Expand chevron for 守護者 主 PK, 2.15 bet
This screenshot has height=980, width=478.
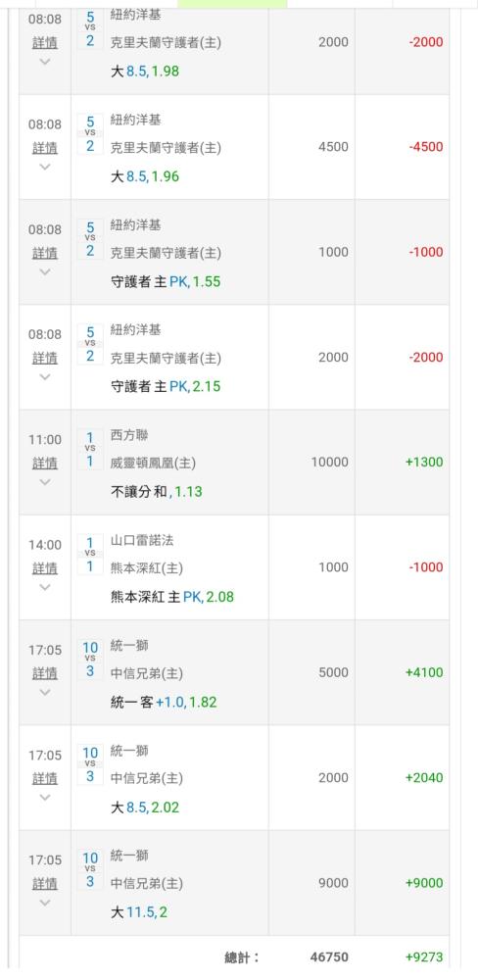(45, 377)
